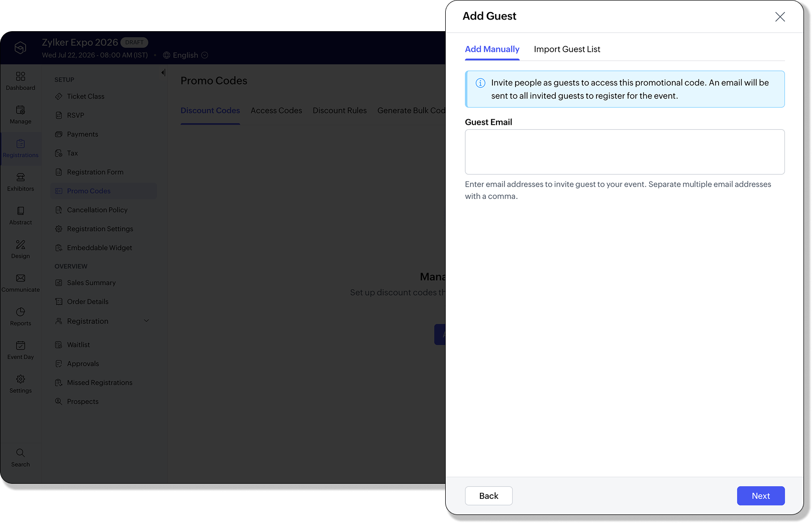Open the Abstract section icon

click(x=21, y=211)
